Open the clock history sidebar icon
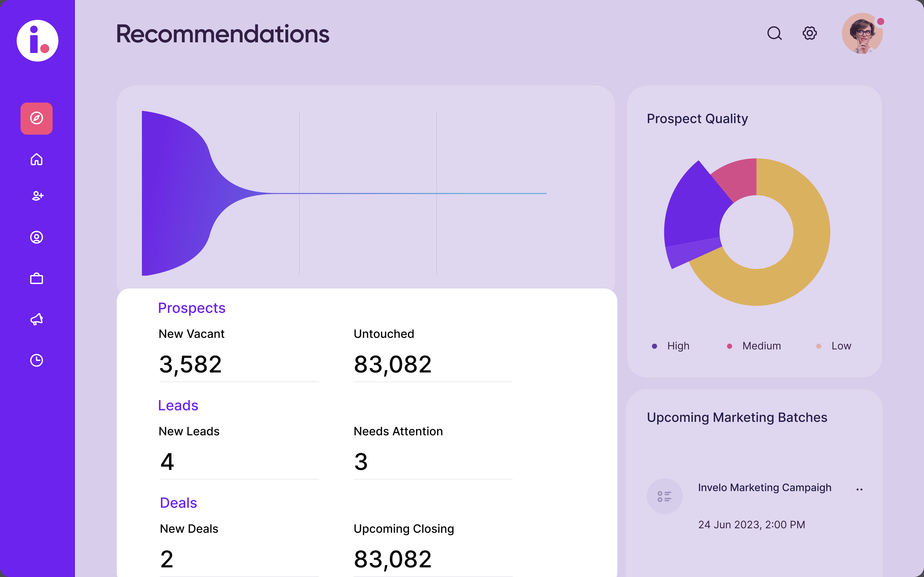Screen dimensions: 924x577 pos(36,360)
